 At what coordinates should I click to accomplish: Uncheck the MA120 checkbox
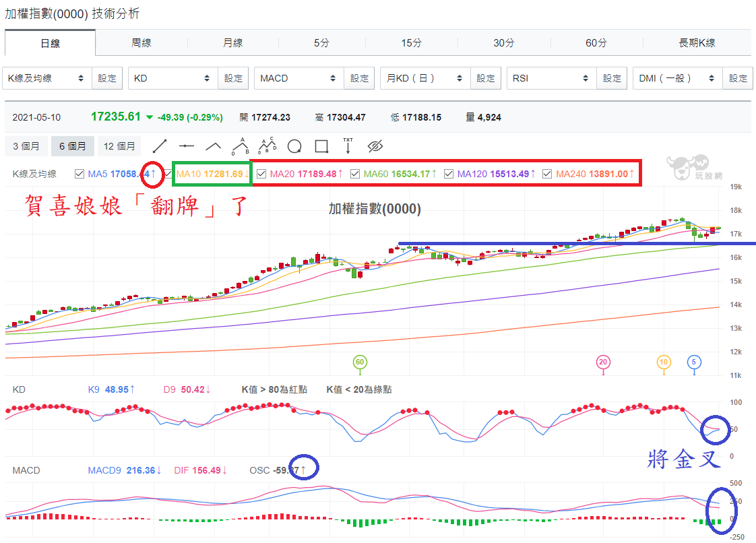tap(449, 174)
